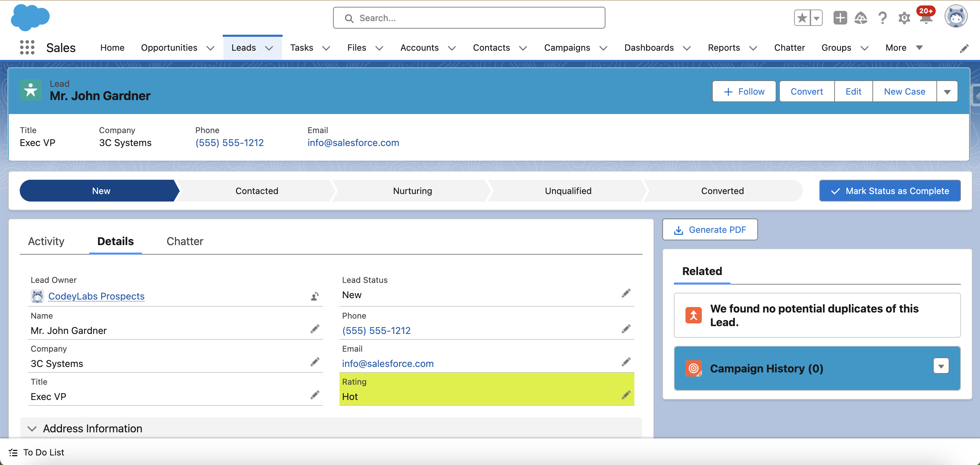The height and width of the screenshot is (465, 980).
Task: Select the Unqualified path stage
Action: (568, 191)
